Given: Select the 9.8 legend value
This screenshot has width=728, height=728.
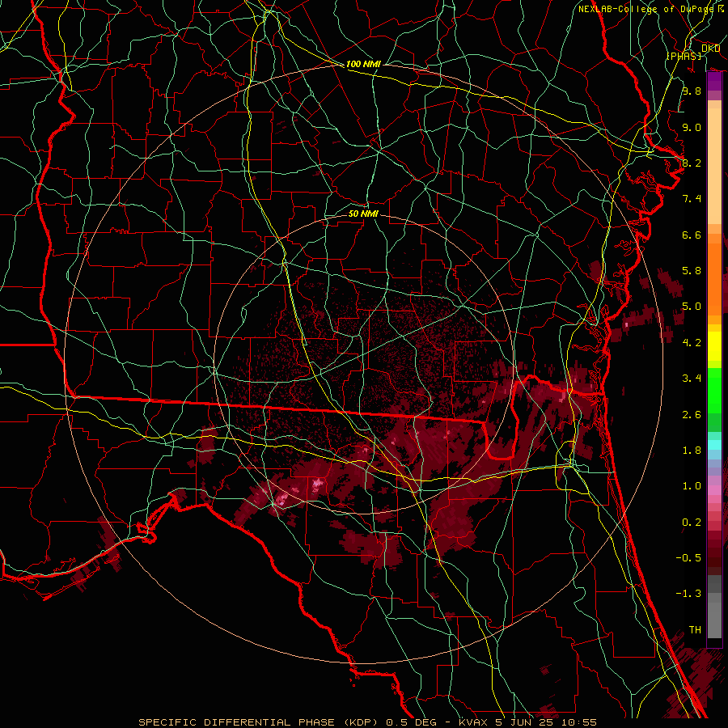Looking at the screenshot, I should click(x=692, y=91).
